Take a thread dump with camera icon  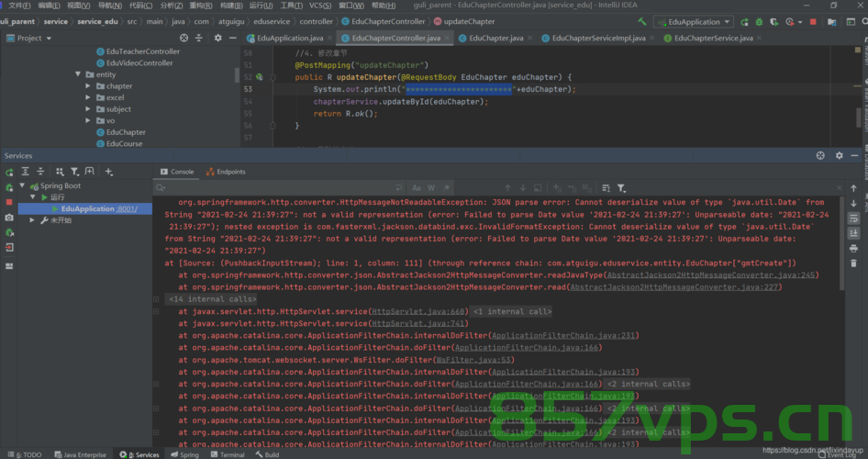(x=9, y=218)
